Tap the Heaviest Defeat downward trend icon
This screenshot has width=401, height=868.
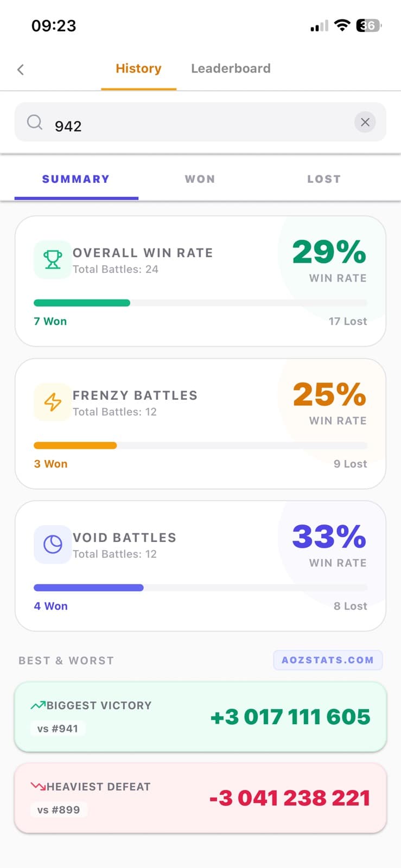coord(38,786)
